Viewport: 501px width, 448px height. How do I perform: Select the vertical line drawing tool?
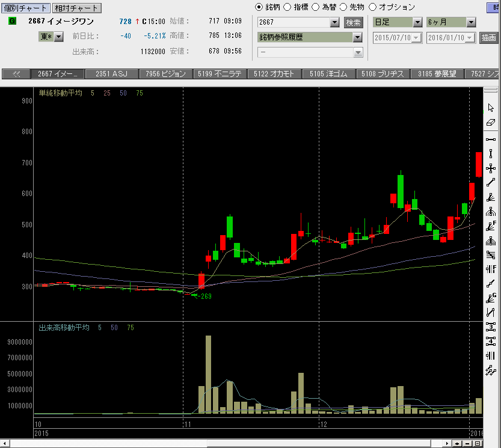491,154
